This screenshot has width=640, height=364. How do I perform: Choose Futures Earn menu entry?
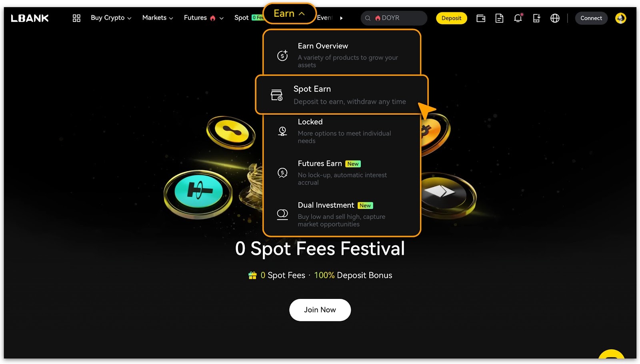click(x=342, y=173)
